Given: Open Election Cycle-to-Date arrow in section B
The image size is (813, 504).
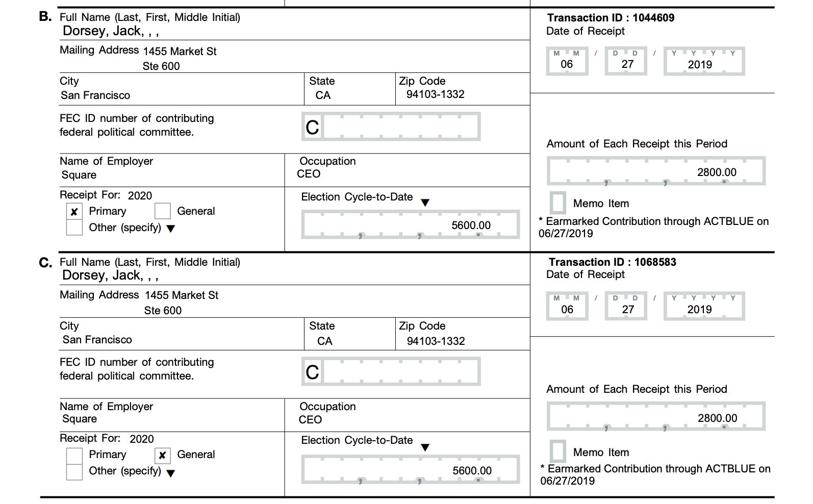Looking at the screenshot, I should (425, 203).
